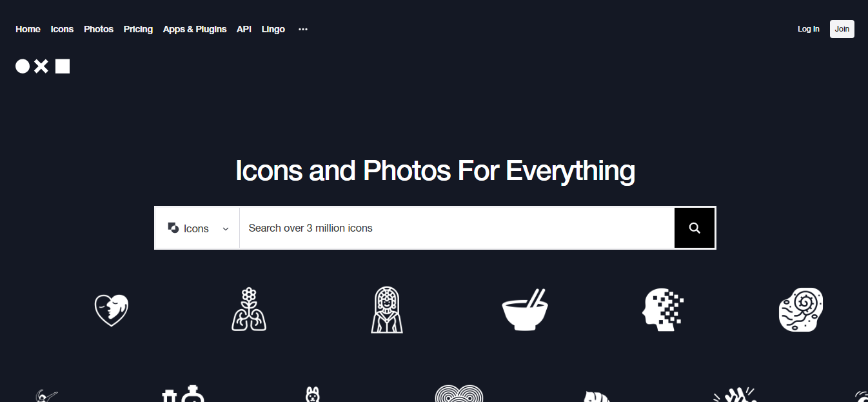Open the spiral fossil rock icon
The width and height of the screenshot is (868, 402).
tap(801, 310)
